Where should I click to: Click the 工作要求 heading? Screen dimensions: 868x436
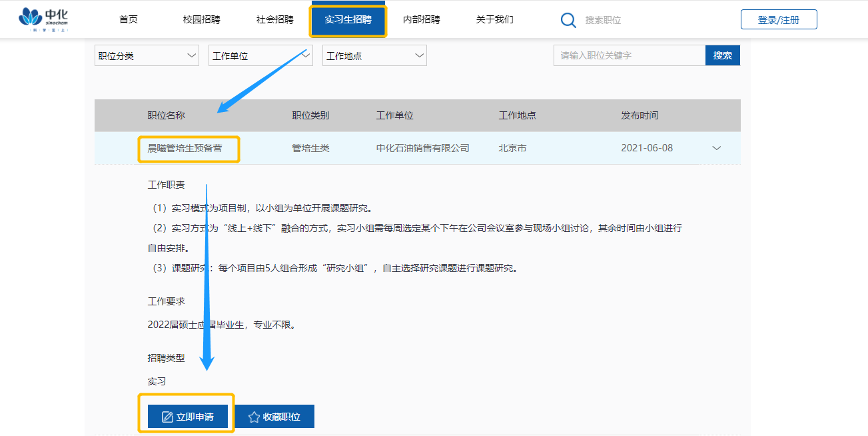tap(166, 301)
